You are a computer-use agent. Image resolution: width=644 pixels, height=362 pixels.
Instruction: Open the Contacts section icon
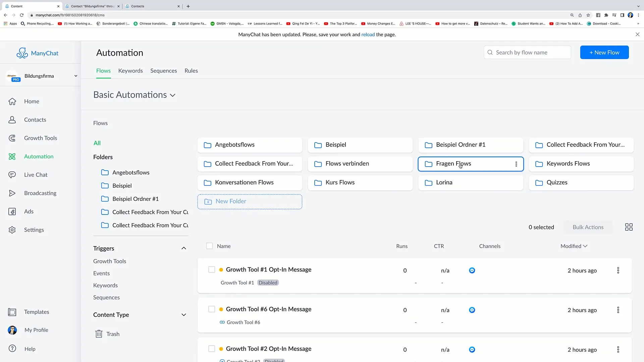12,120
